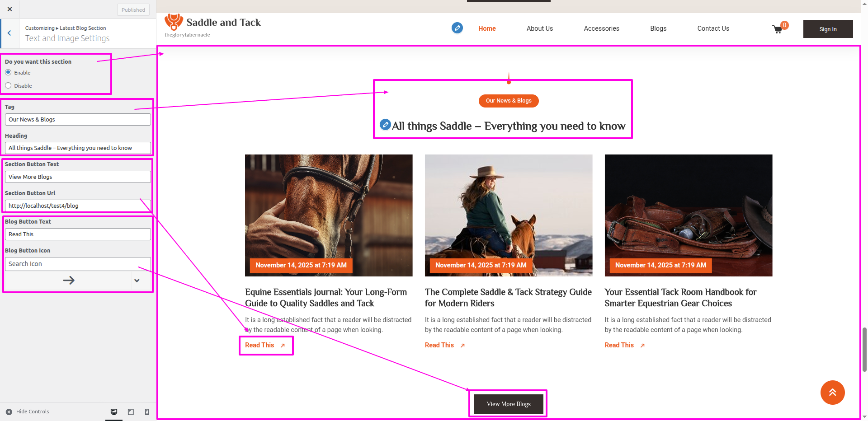The height and width of the screenshot is (421, 868).
Task: Click the scroll-to-top orange arrow button
Action: [x=832, y=393]
